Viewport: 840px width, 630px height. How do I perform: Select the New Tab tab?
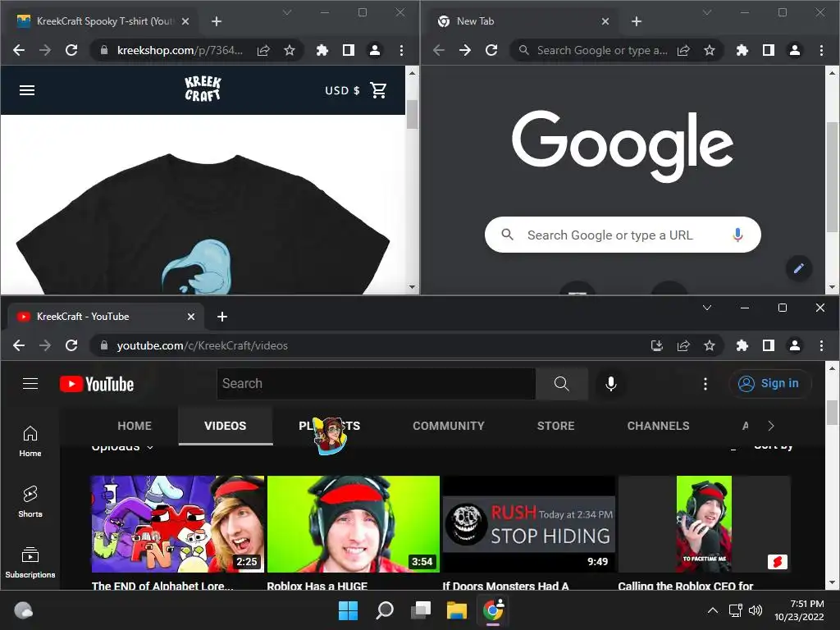tap(523, 21)
